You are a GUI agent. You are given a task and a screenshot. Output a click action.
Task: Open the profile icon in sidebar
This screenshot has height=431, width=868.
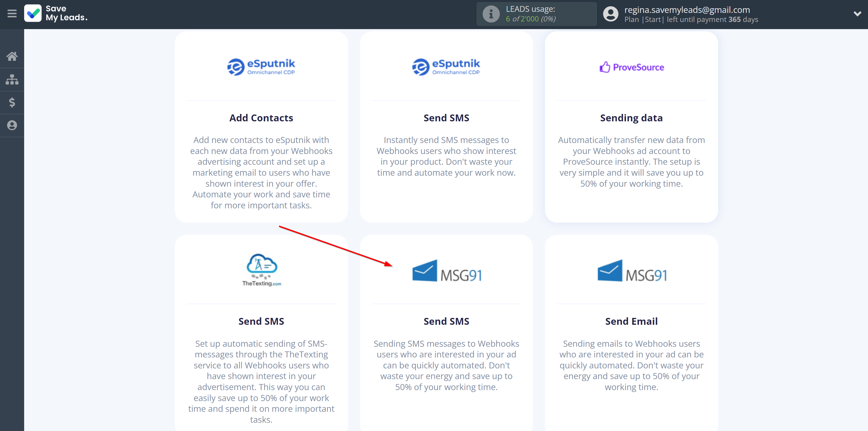12,125
